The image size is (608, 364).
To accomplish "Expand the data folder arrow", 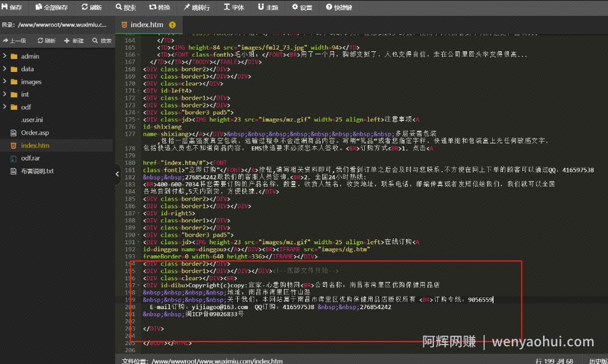I will tap(5, 68).
